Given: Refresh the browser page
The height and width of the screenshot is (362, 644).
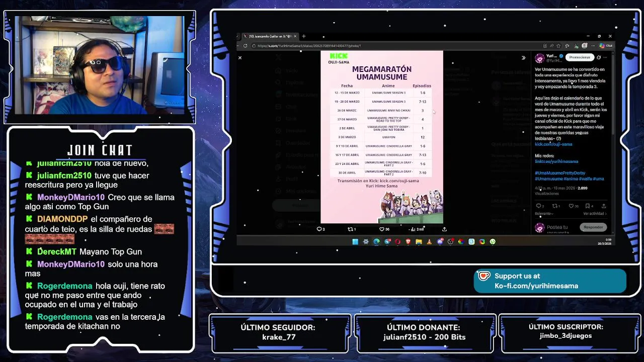Looking at the screenshot, I should tap(245, 46).
